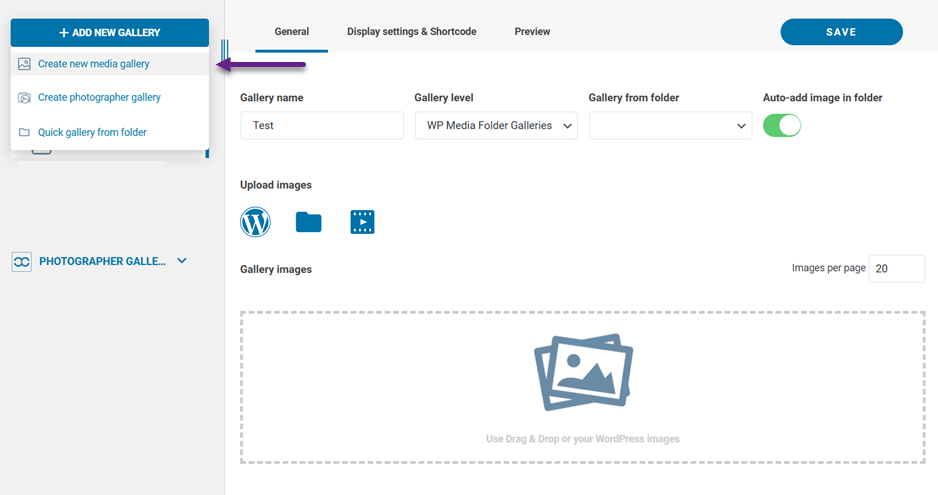
Task: Open the Gallery from folder dropdown
Action: (670, 126)
